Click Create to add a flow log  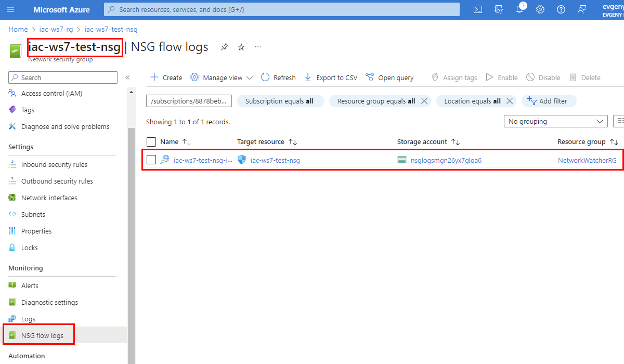pos(166,77)
